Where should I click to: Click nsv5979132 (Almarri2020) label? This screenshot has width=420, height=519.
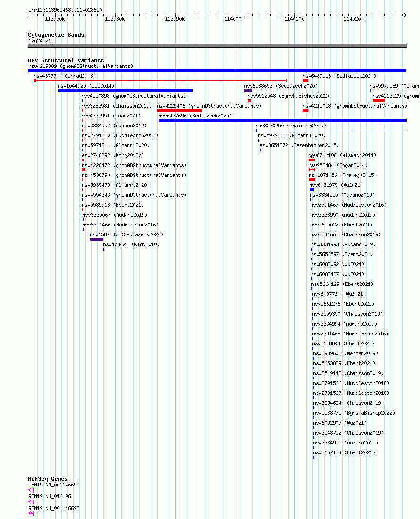click(292, 136)
